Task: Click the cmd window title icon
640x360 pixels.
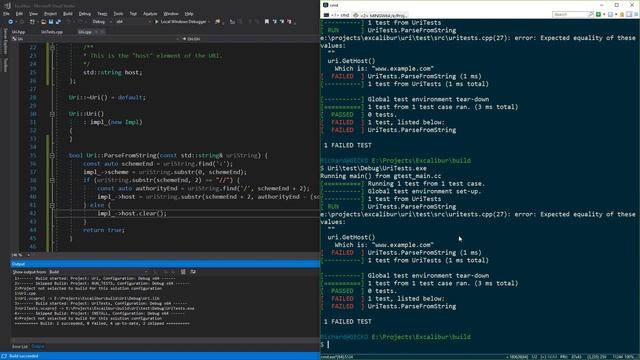Action: tap(325, 5)
